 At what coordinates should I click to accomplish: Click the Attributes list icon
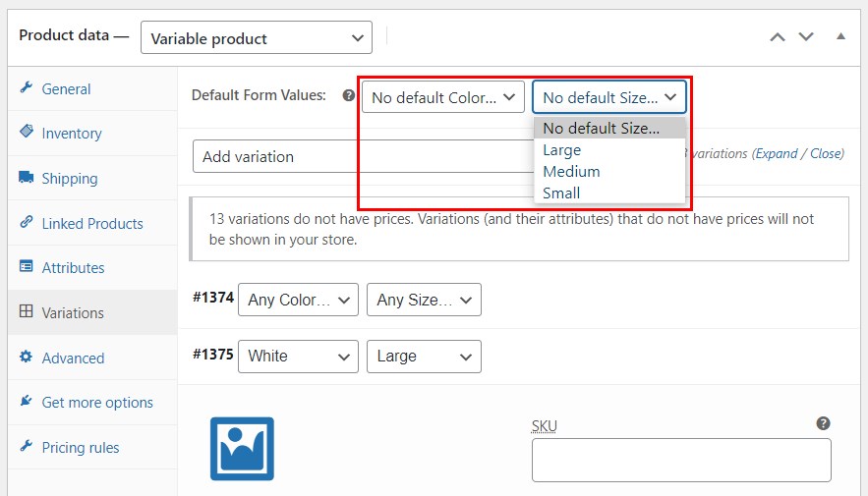[x=26, y=266]
